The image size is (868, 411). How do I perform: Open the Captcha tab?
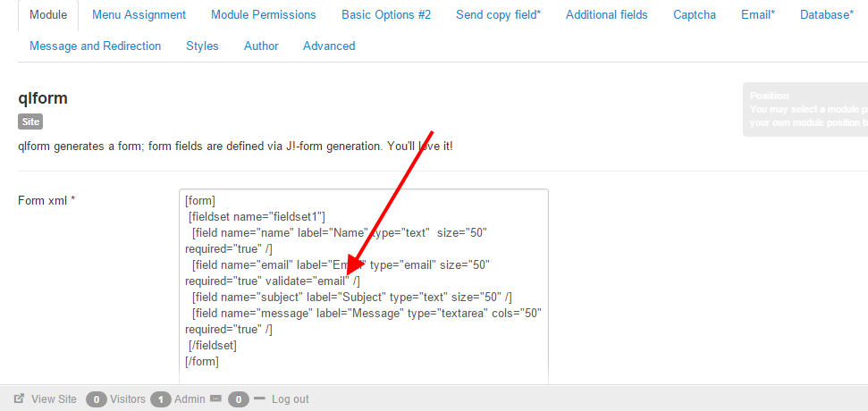coord(695,15)
